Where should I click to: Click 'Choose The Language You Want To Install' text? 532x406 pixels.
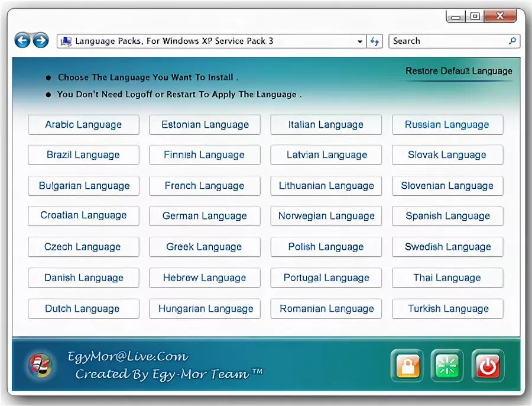[148, 78]
